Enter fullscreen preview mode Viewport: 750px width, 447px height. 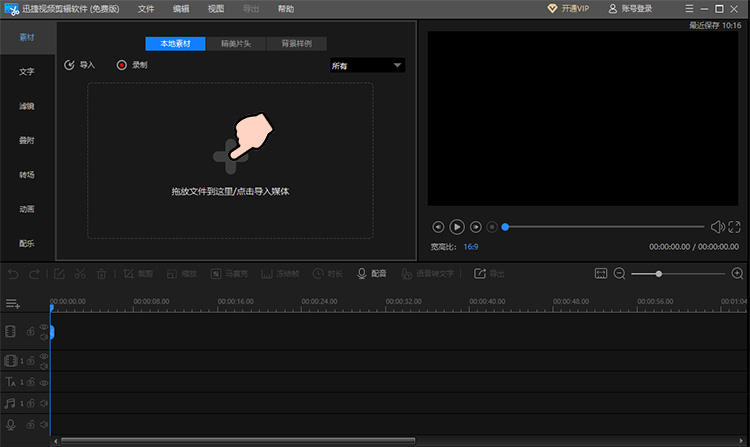tap(734, 227)
